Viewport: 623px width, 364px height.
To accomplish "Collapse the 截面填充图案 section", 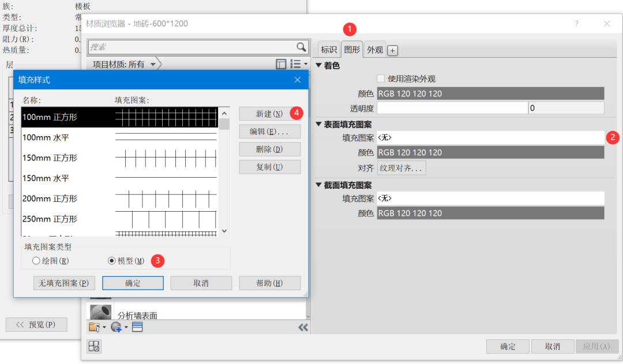I will [x=318, y=185].
